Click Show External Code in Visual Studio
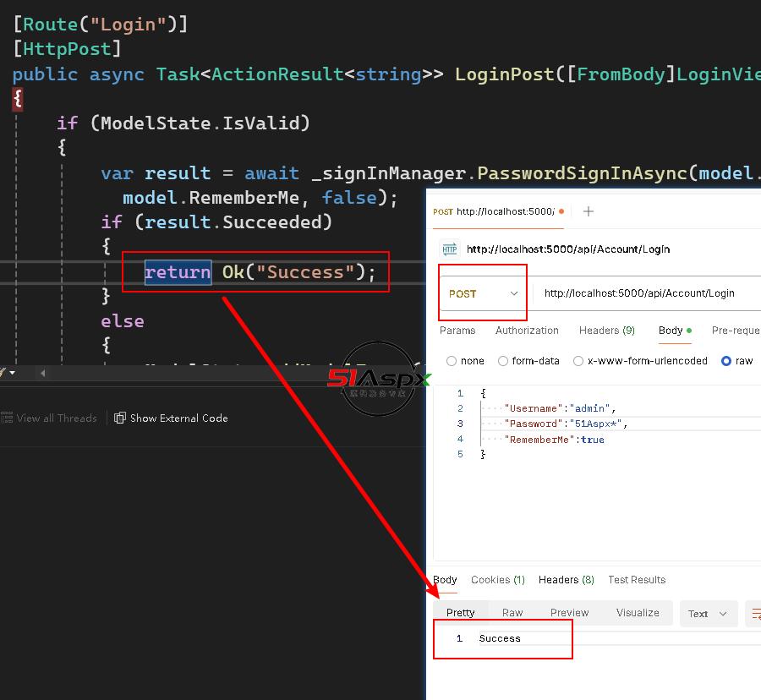This screenshot has height=700, width=761. (171, 418)
